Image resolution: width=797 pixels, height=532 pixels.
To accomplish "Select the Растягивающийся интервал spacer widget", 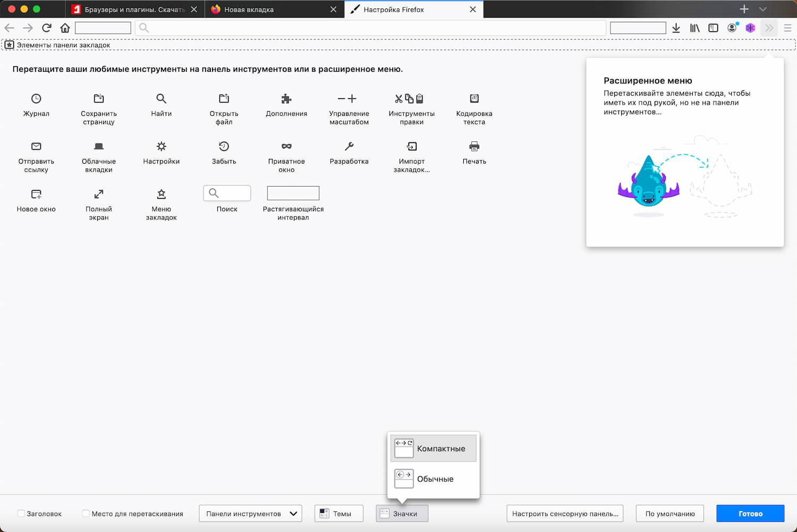I will click(x=293, y=193).
